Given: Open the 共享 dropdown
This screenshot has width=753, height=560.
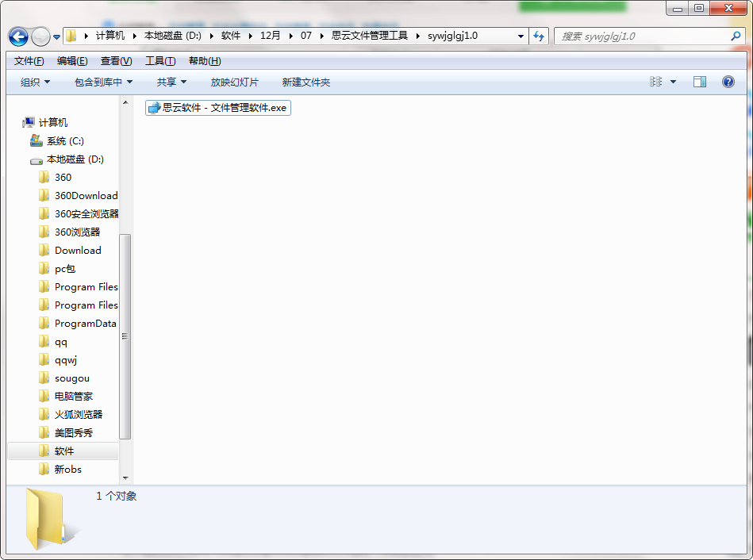Looking at the screenshot, I should point(170,81).
